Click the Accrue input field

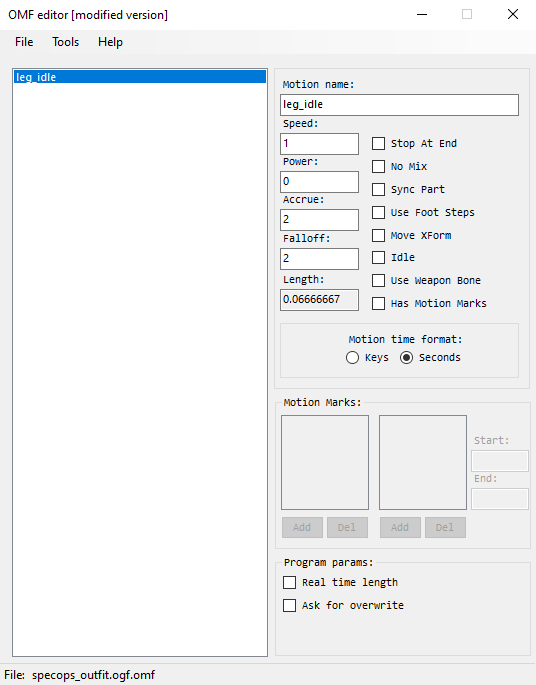click(319, 220)
